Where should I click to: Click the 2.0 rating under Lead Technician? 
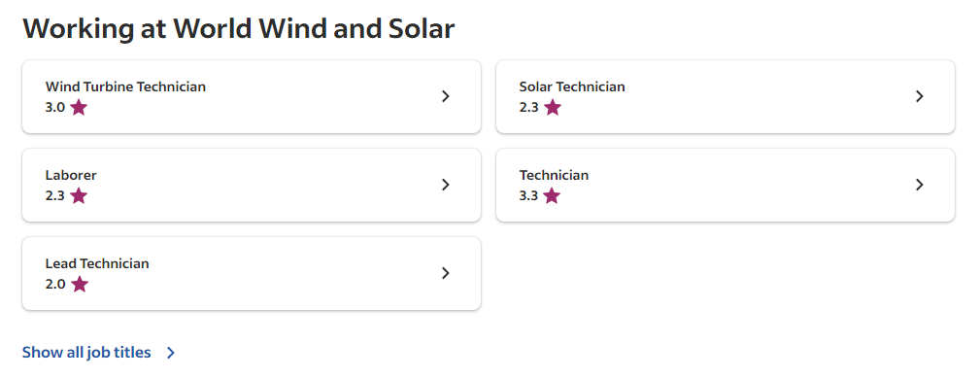(x=55, y=285)
